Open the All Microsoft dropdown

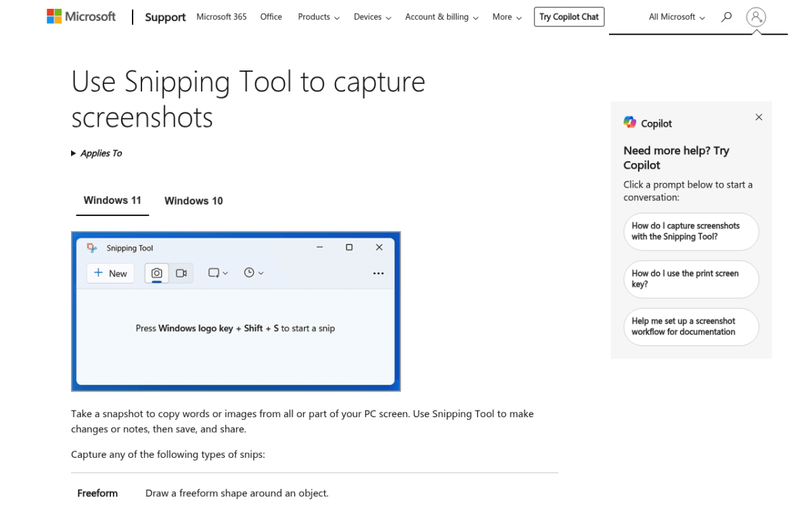[x=677, y=17]
